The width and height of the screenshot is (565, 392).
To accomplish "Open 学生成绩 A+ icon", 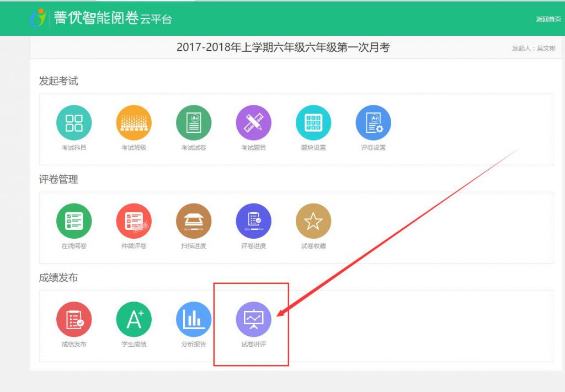I will pos(134,319).
